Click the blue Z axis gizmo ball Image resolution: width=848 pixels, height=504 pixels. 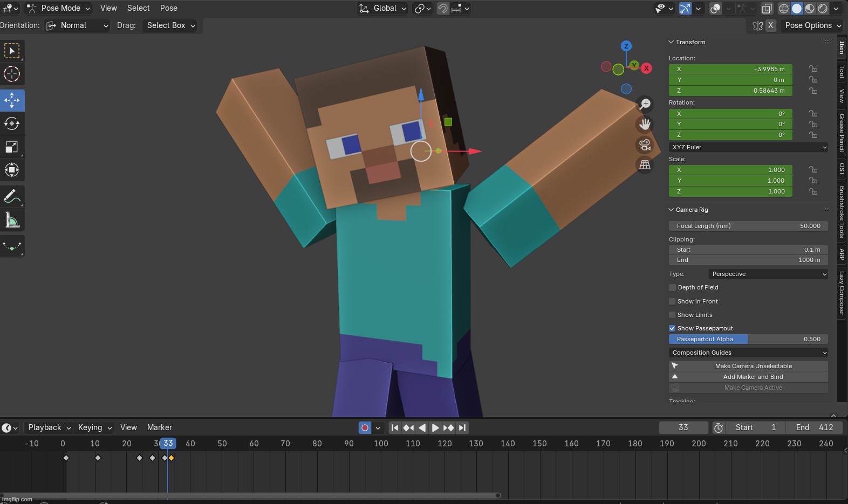coord(626,46)
